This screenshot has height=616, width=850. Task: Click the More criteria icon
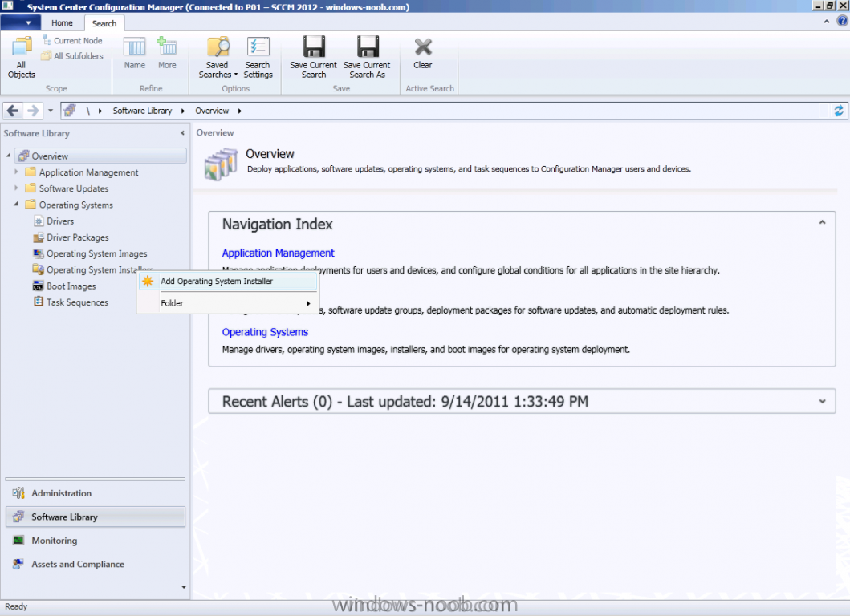click(x=167, y=53)
